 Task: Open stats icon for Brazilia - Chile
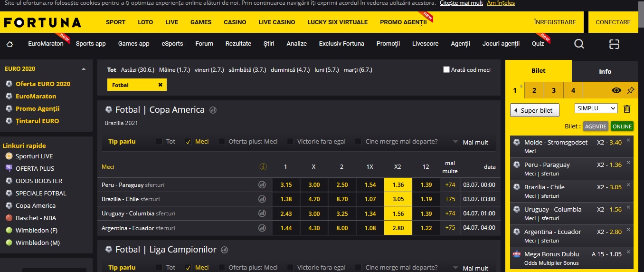262,199
